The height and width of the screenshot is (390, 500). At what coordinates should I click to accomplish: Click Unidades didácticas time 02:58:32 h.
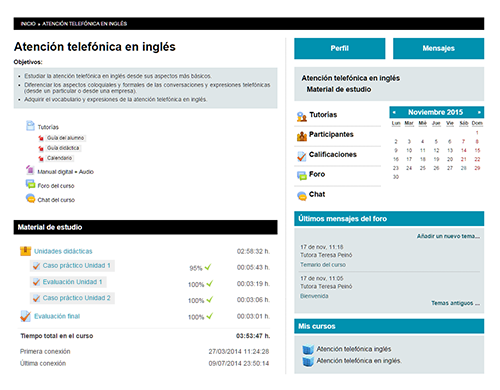click(253, 251)
